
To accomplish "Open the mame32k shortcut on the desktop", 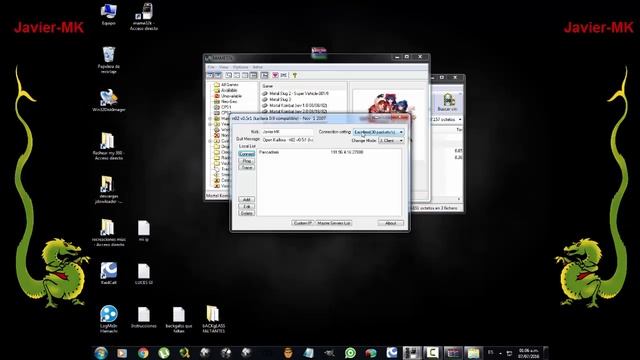I will click(x=144, y=16).
